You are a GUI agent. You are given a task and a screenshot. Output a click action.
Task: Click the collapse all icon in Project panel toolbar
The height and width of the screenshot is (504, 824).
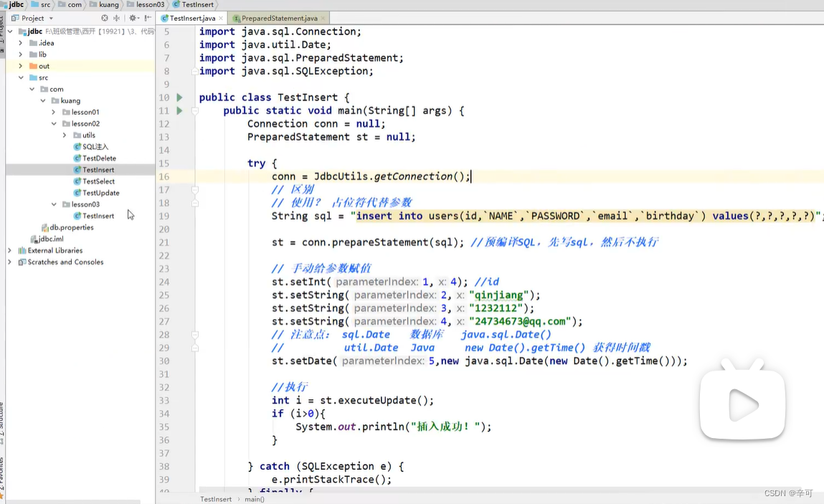pos(117,18)
